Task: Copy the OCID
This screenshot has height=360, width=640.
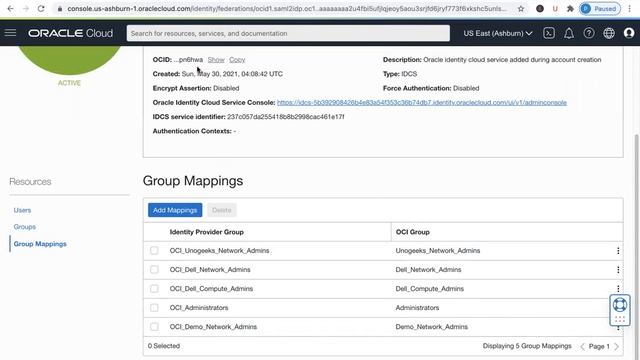Action: coord(237,60)
